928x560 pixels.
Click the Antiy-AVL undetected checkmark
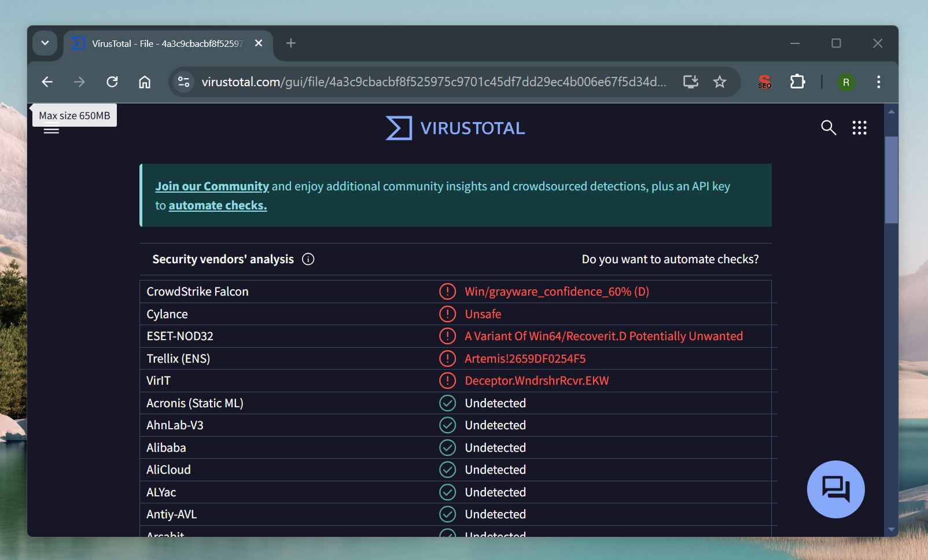click(x=447, y=514)
